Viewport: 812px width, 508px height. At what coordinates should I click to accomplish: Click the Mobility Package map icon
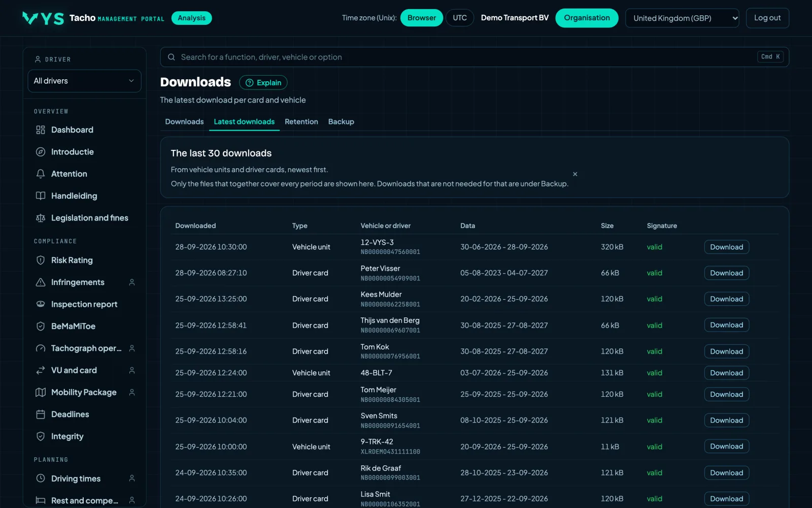point(41,392)
